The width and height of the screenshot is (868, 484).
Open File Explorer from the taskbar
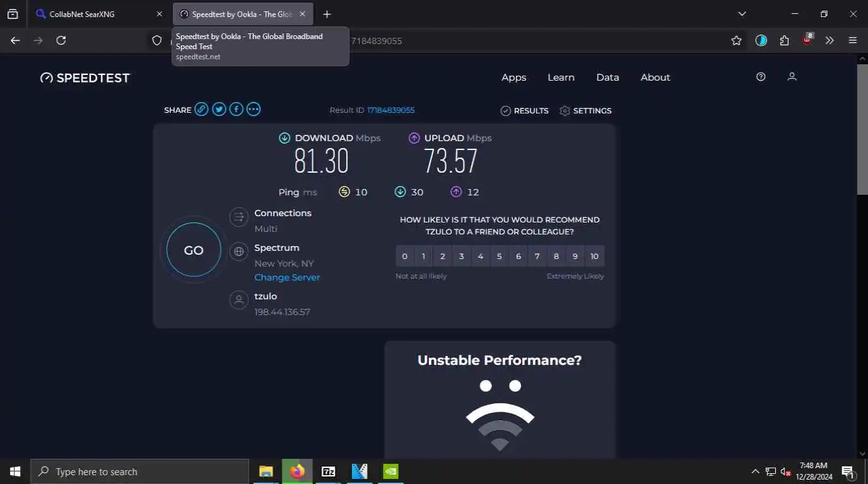point(266,471)
